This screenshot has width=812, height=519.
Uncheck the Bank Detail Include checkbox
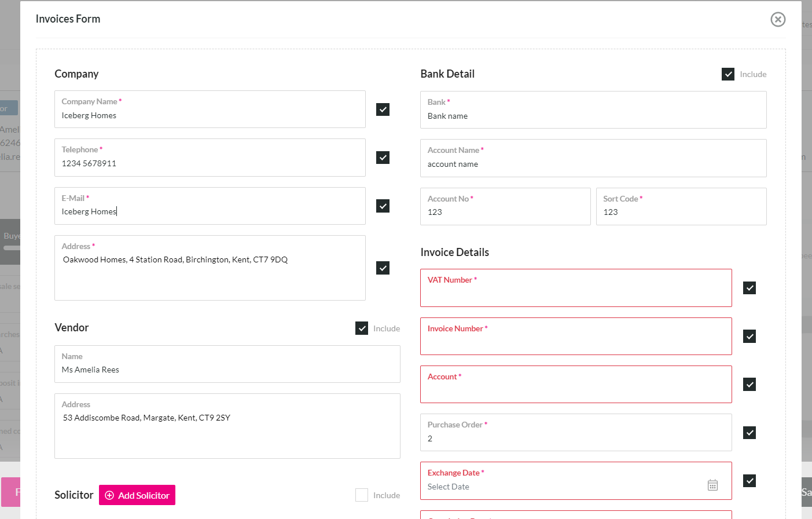728,74
